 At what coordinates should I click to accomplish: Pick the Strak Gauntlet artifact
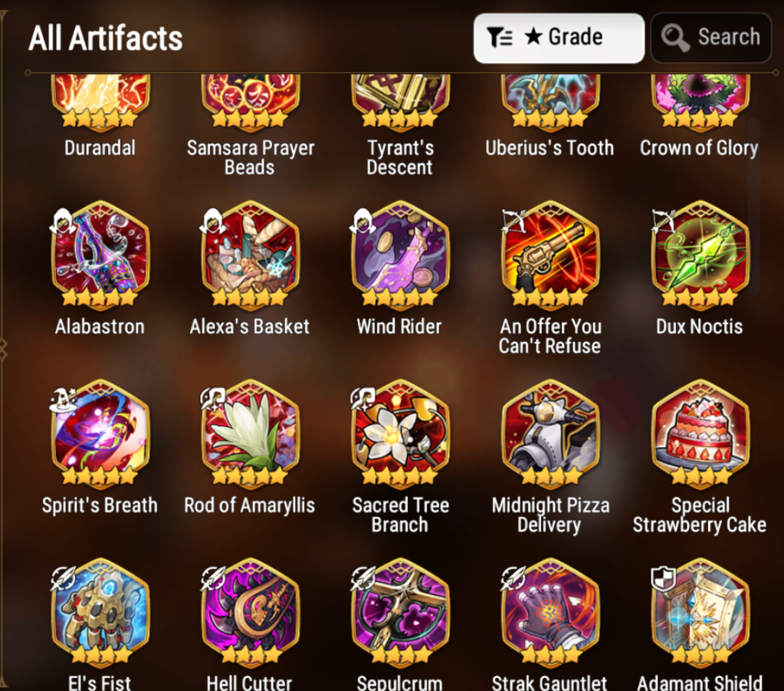point(550,610)
